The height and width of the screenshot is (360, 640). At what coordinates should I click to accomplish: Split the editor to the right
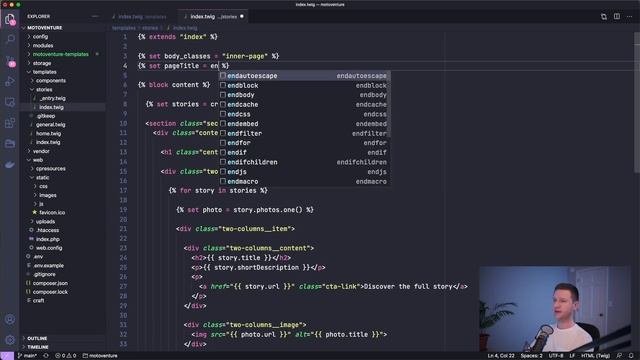tap(617, 17)
